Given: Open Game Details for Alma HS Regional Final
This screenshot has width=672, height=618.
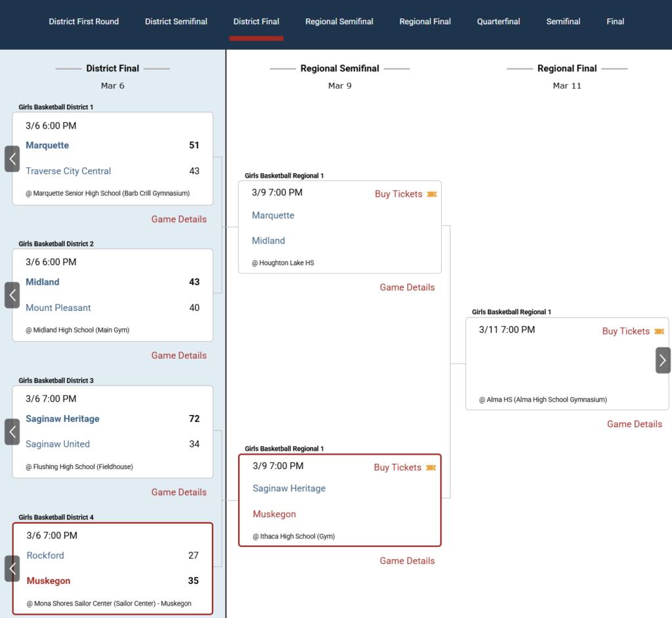Looking at the screenshot, I should [634, 424].
